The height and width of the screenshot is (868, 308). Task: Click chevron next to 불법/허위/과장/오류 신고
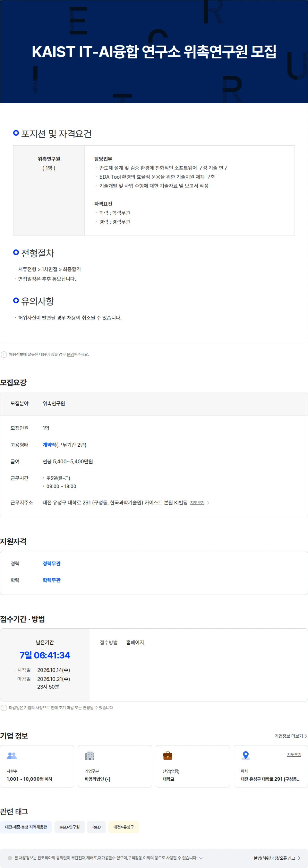[x=299, y=858]
